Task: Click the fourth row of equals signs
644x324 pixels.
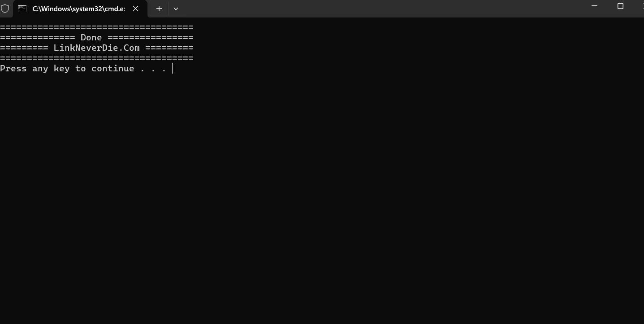Action: coord(96,58)
